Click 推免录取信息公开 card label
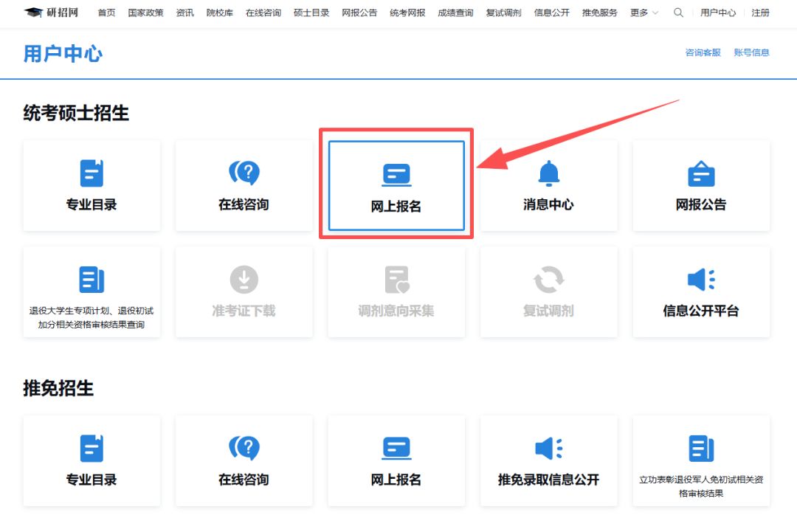 549,479
